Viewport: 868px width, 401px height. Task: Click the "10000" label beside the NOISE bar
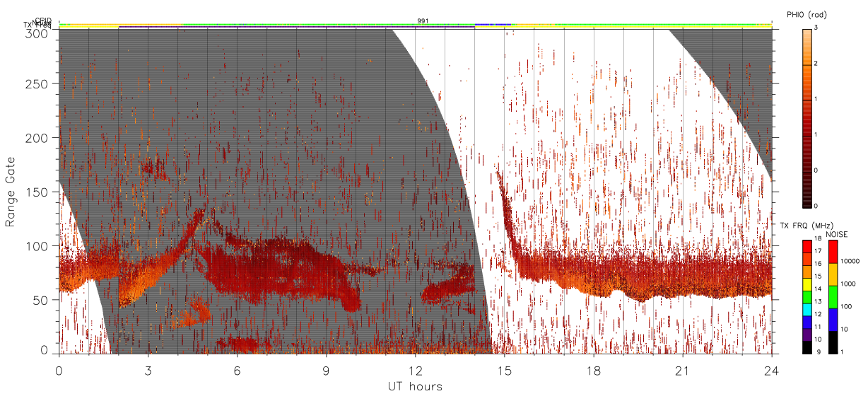(850, 261)
